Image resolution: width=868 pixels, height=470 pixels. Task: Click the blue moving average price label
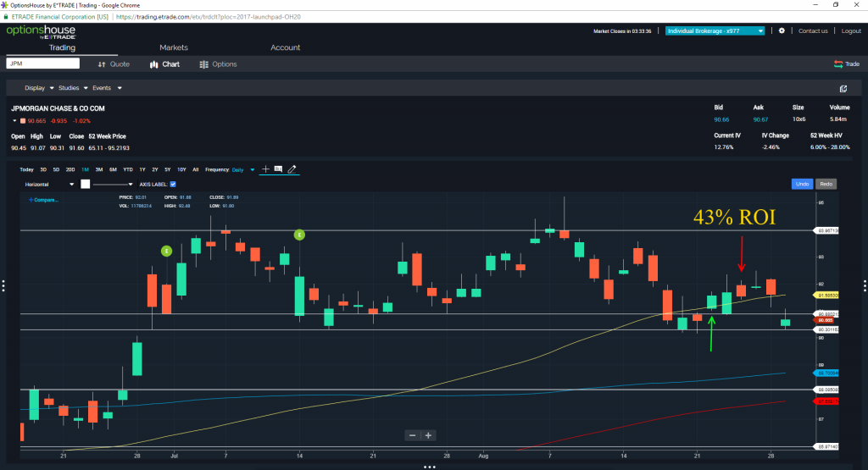826,373
